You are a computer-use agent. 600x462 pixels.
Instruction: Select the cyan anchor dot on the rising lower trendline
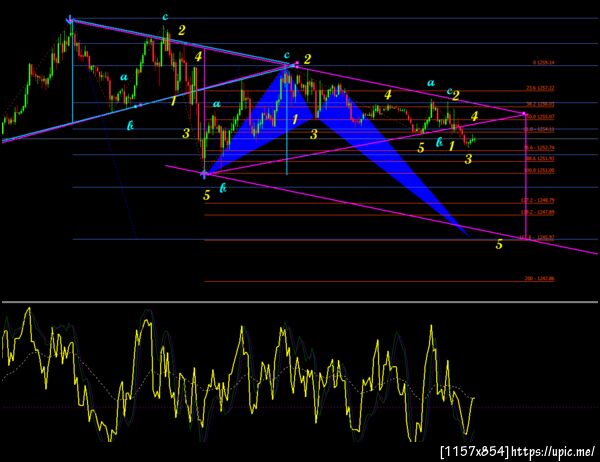click(x=135, y=106)
